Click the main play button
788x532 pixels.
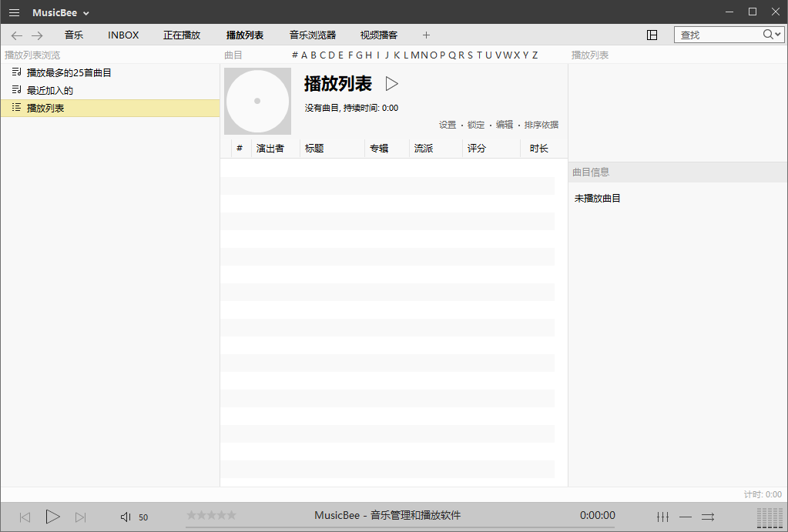click(53, 517)
